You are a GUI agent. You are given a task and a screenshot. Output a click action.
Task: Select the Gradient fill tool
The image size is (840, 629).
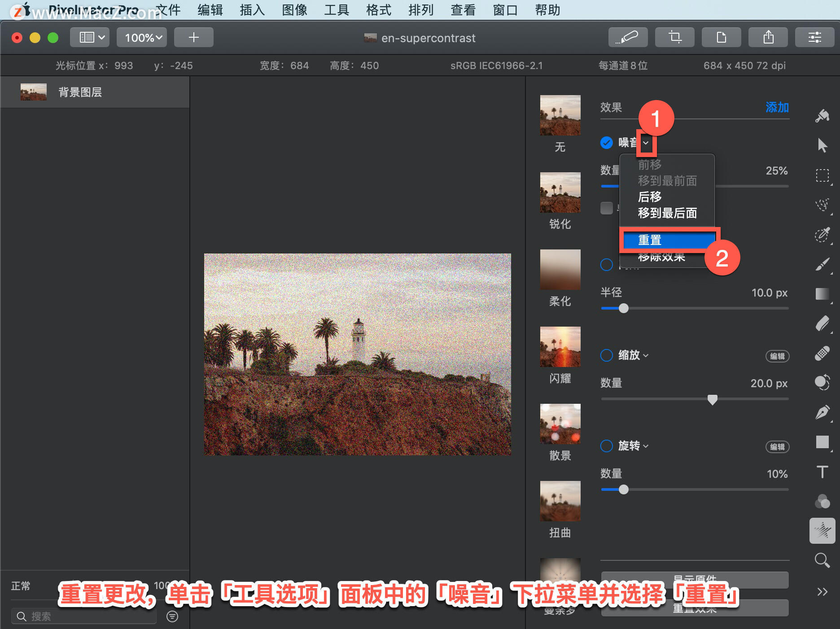point(822,293)
